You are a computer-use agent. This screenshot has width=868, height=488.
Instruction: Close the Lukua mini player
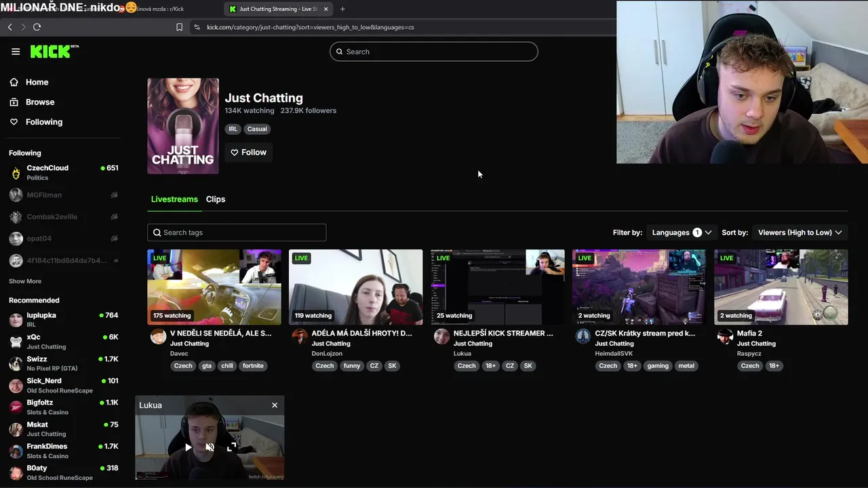pos(275,405)
